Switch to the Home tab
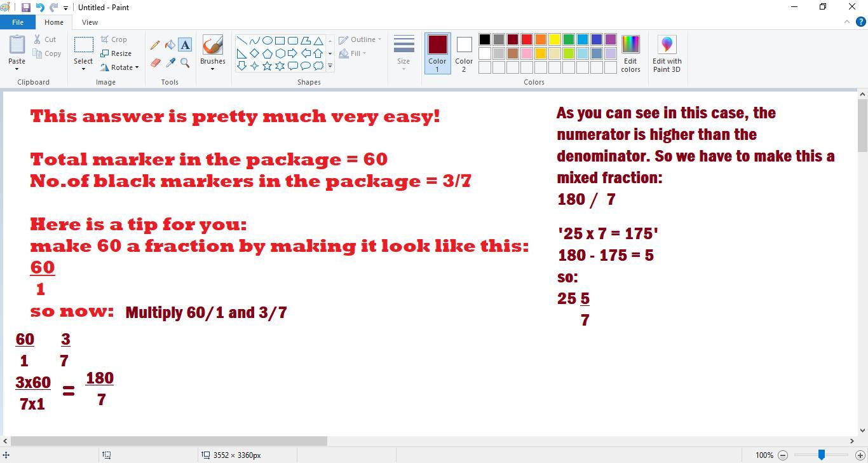 pyautogui.click(x=54, y=22)
